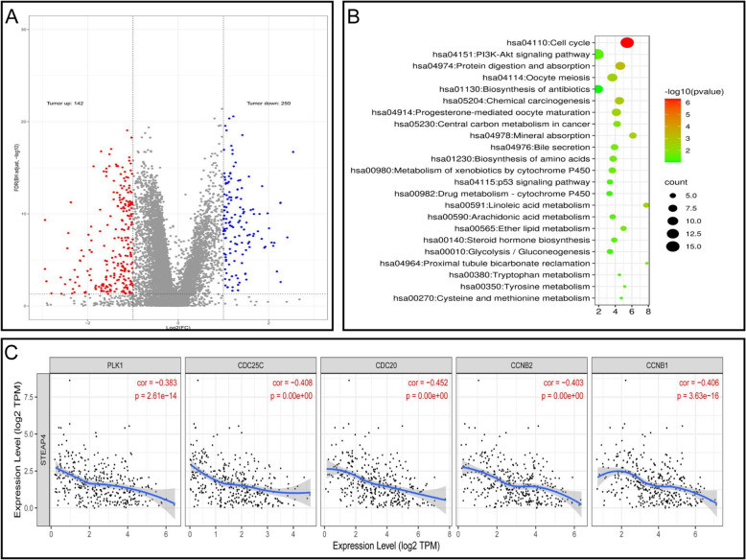The image size is (746, 560).
Task: Click the count legend dot for 15.0
Action: (x=672, y=246)
